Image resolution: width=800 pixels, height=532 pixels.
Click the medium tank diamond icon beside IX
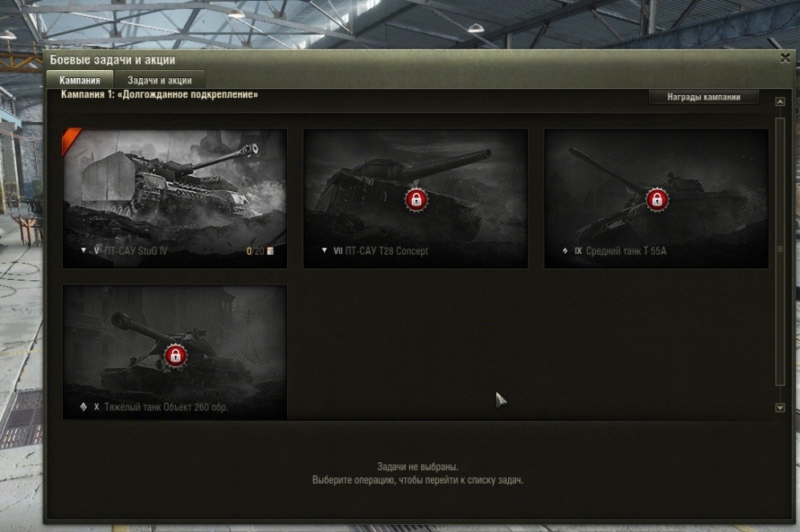(564, 251)
